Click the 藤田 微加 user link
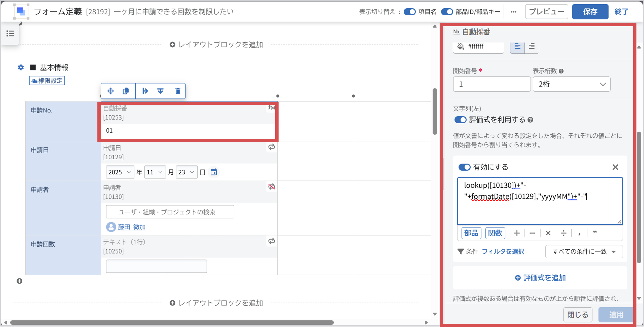 pos(132,227)
